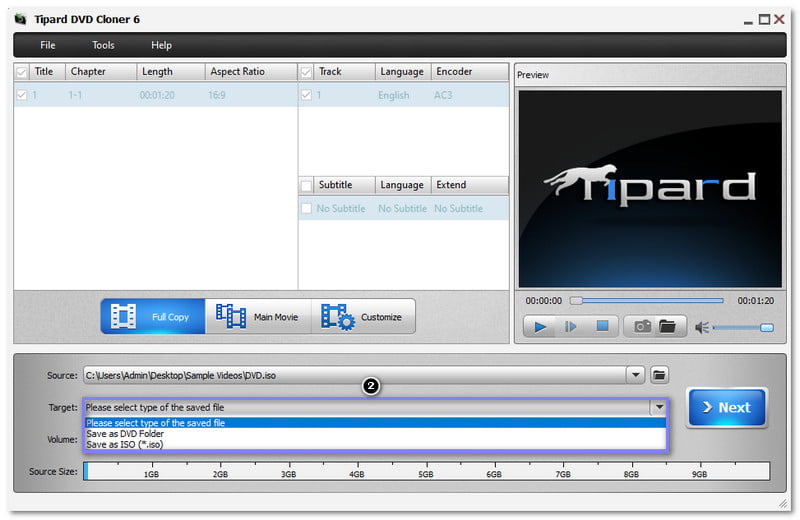The width and height of the screenshot is (800, 520).
Task: Click the 1-1 chapter cell
Action: coord(75,95)
